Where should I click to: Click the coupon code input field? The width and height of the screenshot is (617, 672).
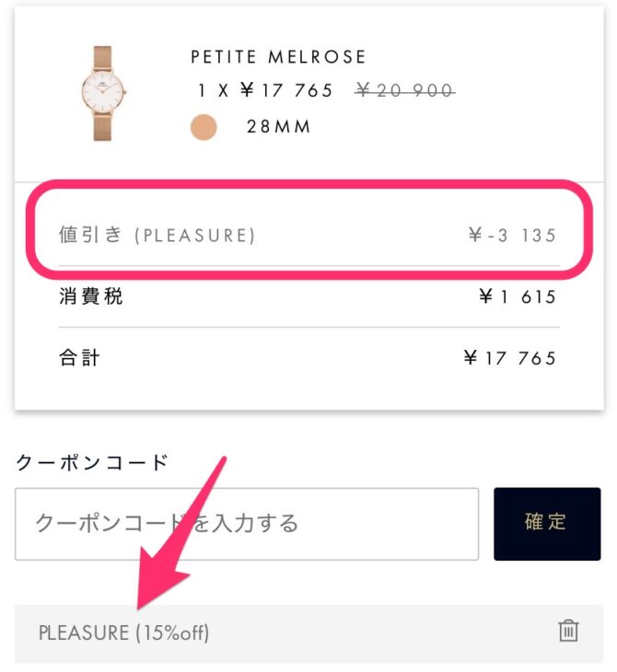coord(247,524)
